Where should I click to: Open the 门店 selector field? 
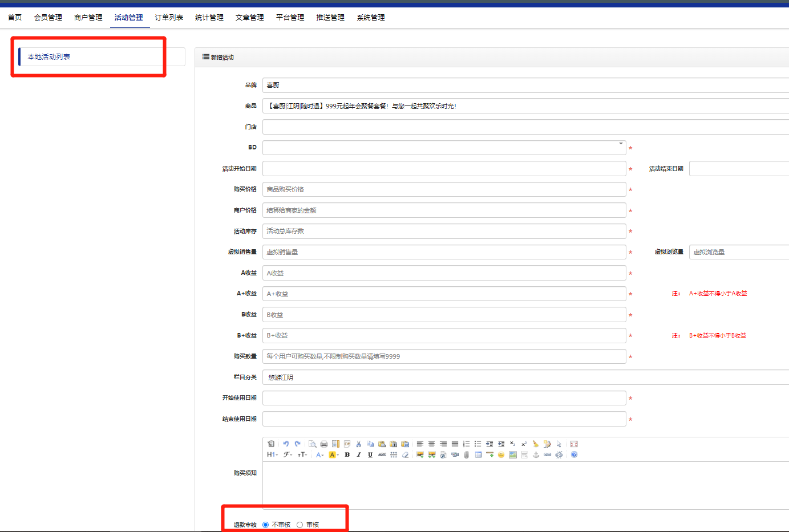[525, 127]
